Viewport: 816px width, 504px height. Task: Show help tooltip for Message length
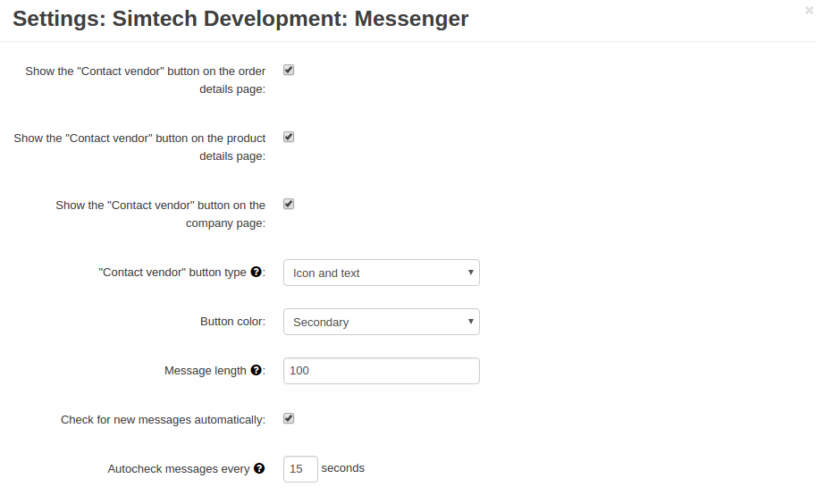point(256,370)
